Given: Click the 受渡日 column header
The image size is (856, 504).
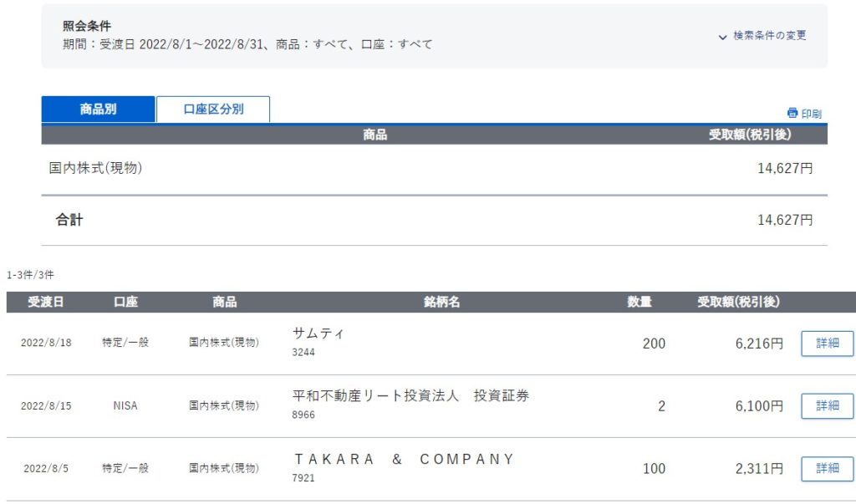Looking at the screenshot, I should [46, 302].
